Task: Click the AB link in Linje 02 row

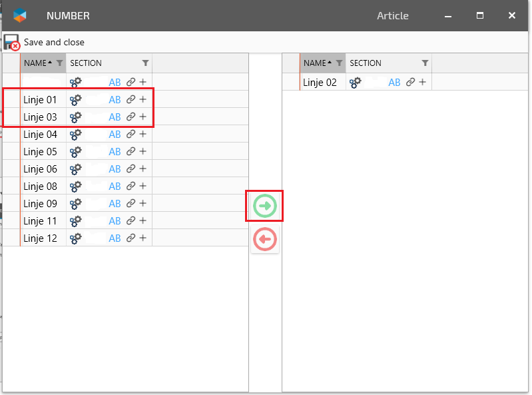Action: (395, 83)
